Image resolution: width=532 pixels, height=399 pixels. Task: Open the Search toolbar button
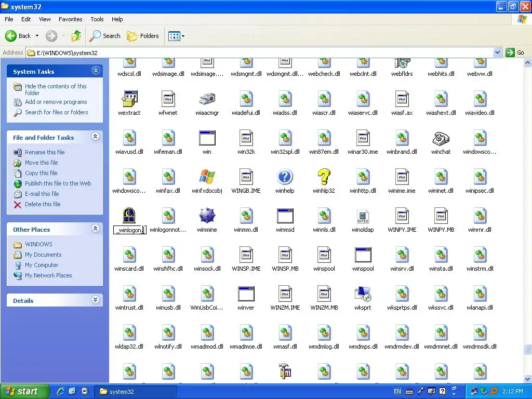(x=104, y=36)
